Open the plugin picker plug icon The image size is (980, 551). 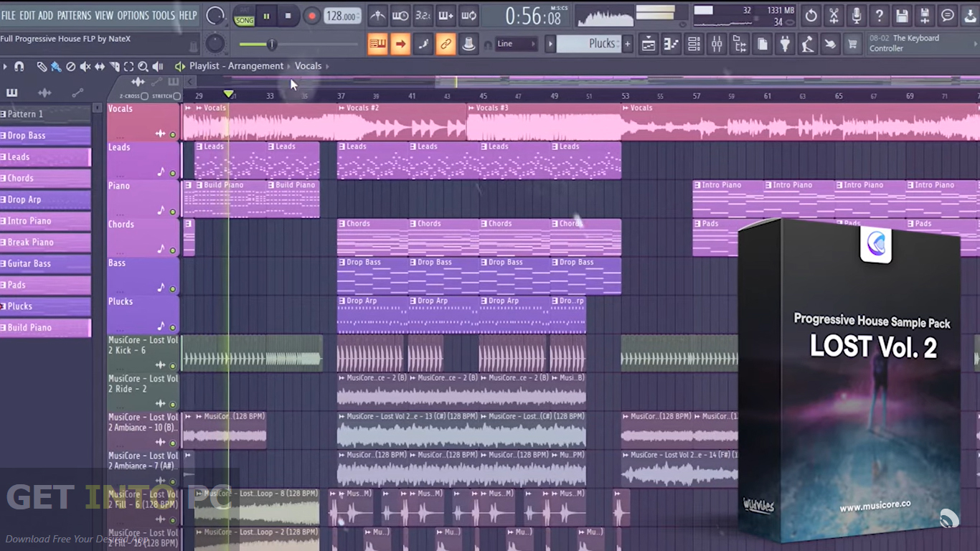click(785, 44)
